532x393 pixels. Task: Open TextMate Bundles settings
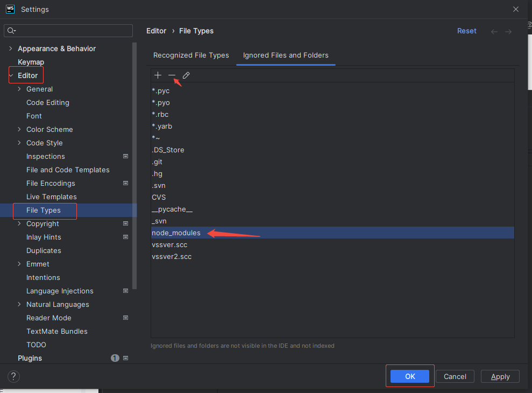[57, 331]
